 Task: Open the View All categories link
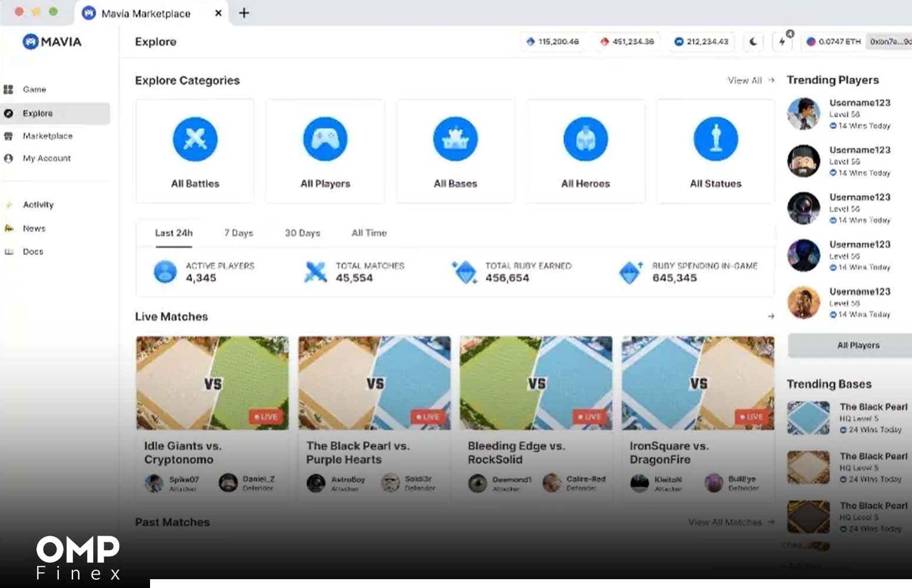751,81
